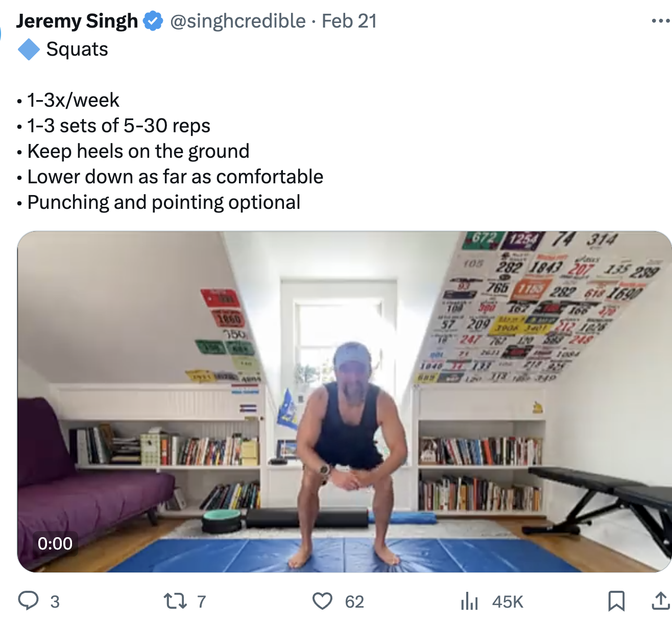
Task: Click the "Squats" heading text
Action: (77, 50)
